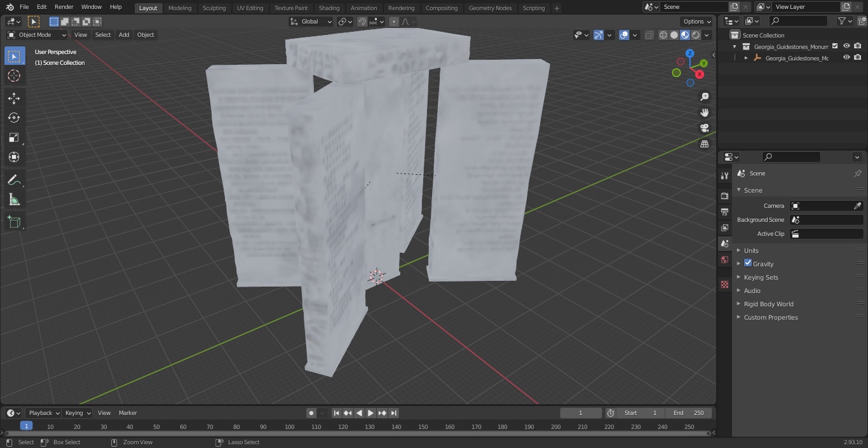
Task: Open the Global transform orientation dropdown
Action: point(311,22)
